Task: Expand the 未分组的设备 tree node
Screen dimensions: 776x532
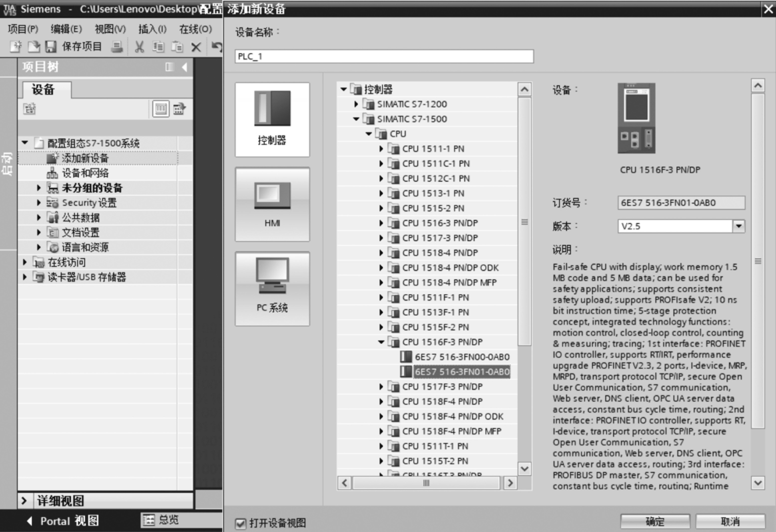Action: pos(38,188)
